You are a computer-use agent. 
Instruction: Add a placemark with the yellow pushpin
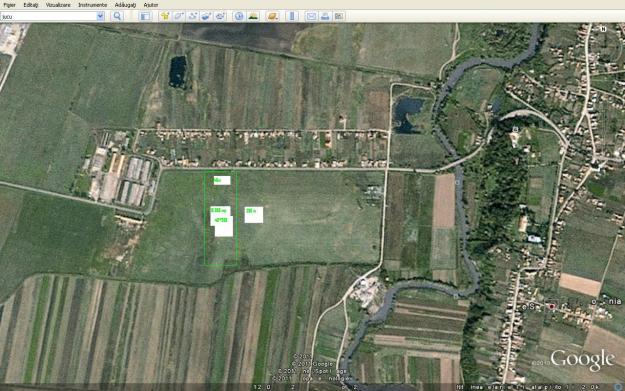(x=165, y=16)
